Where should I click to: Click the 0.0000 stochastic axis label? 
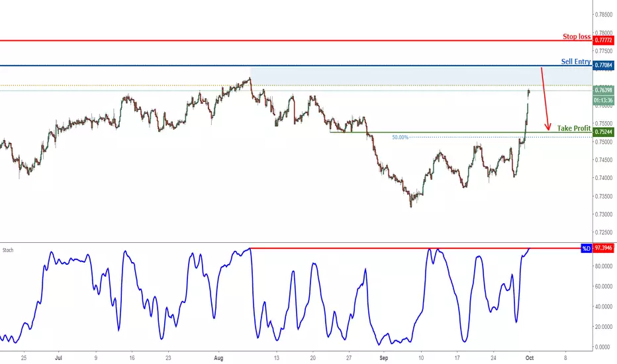coord(604,347)
